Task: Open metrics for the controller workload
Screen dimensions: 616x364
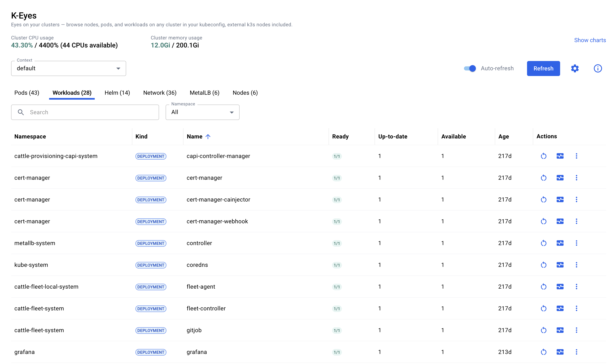Action: (x=560, y=243)
